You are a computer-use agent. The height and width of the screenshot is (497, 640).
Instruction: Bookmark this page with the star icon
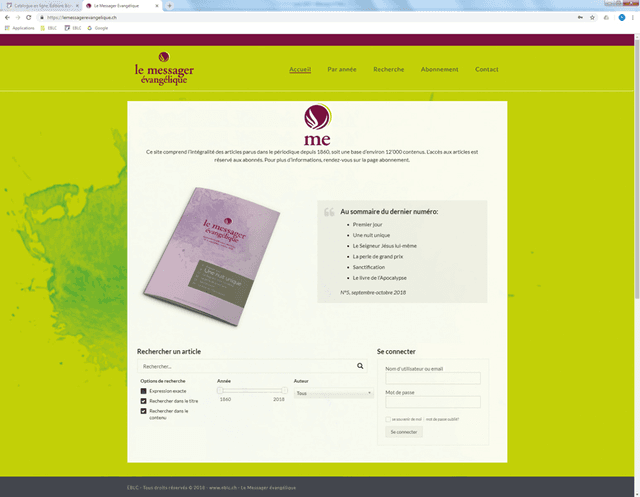[592, 18]
